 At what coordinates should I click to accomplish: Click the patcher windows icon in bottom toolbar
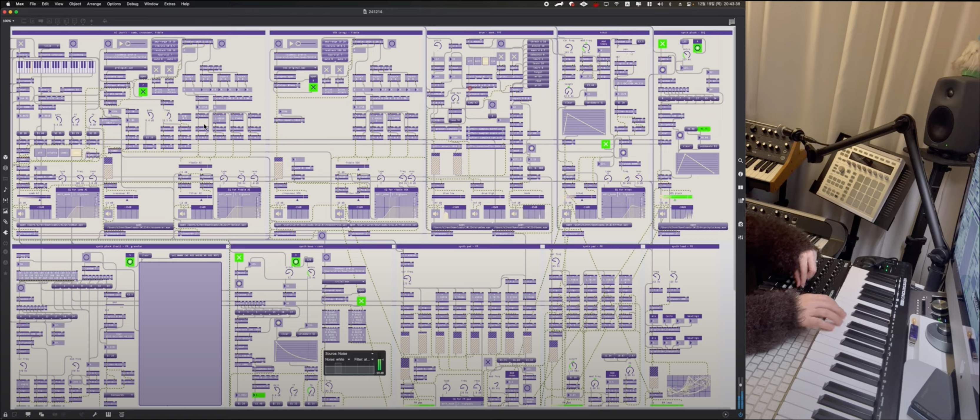41,414
